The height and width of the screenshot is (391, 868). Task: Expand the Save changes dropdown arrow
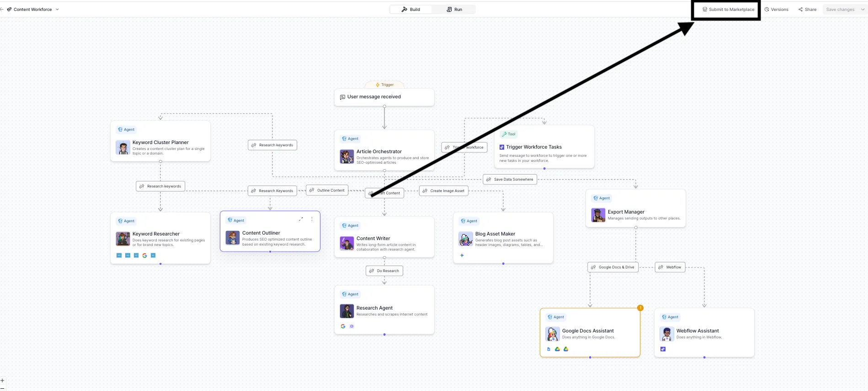(863, 9)
